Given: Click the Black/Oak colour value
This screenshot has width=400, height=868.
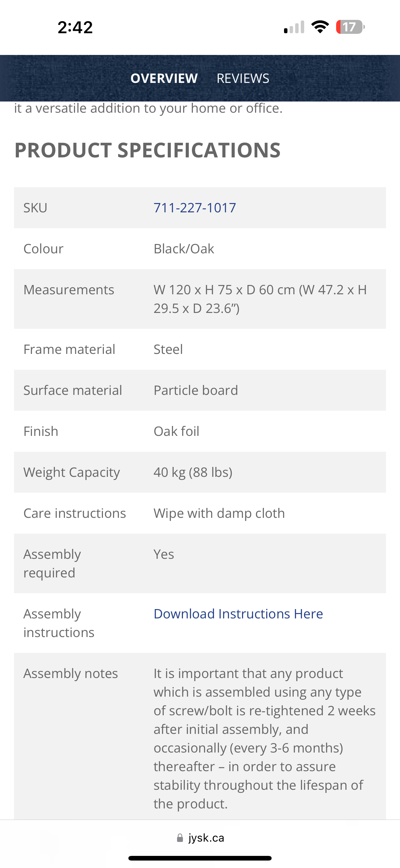Looking at the screenshot, I should (184, 249).
